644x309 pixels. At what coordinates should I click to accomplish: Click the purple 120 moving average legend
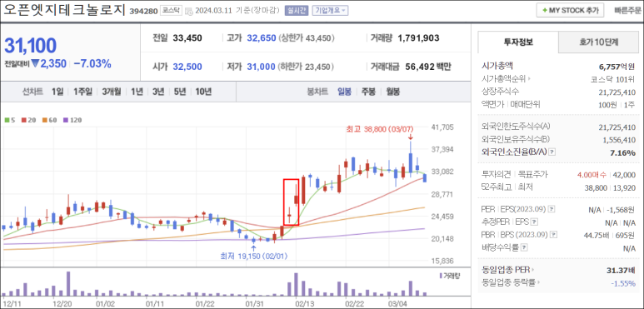click(x=72, y=120)
